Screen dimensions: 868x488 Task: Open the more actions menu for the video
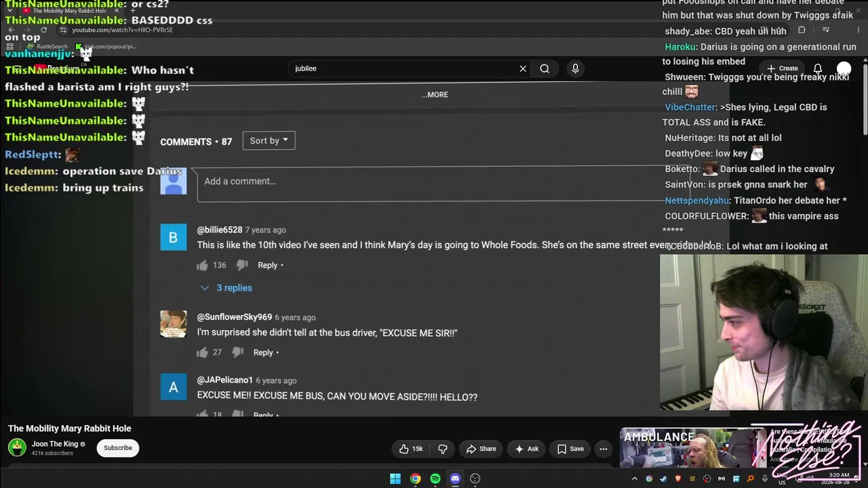coord(603,449)
